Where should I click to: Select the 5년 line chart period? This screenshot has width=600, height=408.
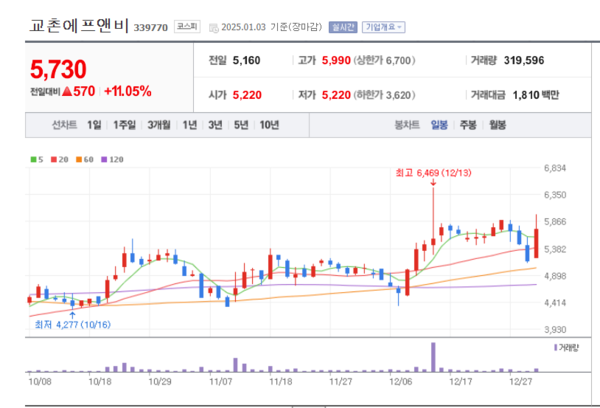(x=241, y=125)
